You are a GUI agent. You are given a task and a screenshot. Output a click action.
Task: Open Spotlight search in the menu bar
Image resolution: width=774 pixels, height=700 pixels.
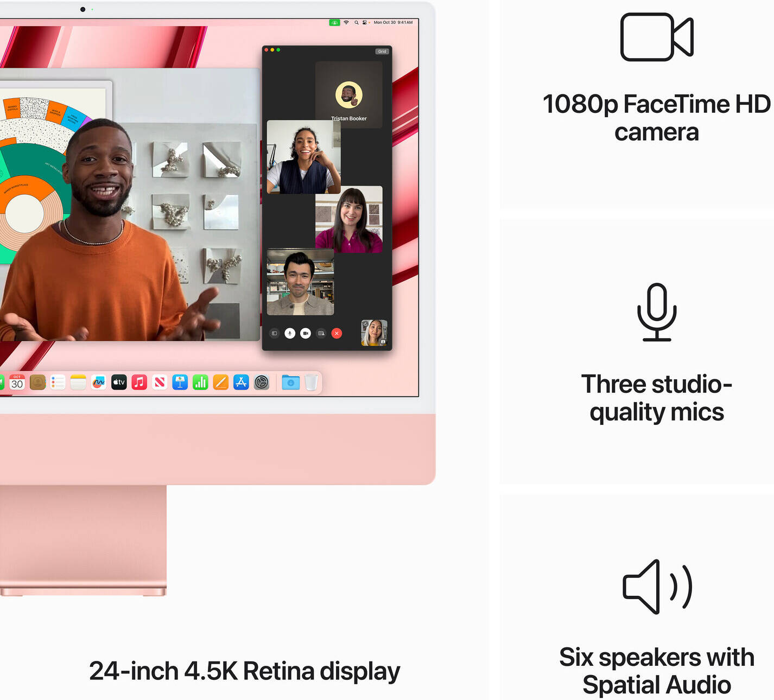(x=357, y=22)
